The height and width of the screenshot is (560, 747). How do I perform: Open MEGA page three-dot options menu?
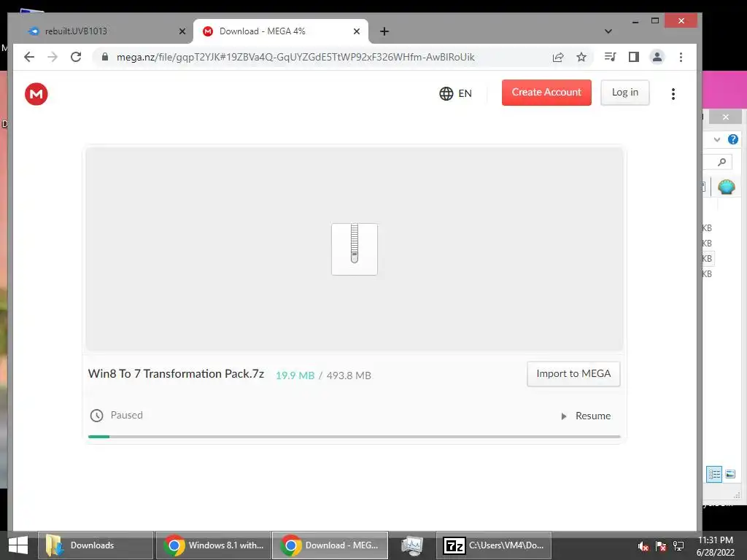(x=673, y=94)
